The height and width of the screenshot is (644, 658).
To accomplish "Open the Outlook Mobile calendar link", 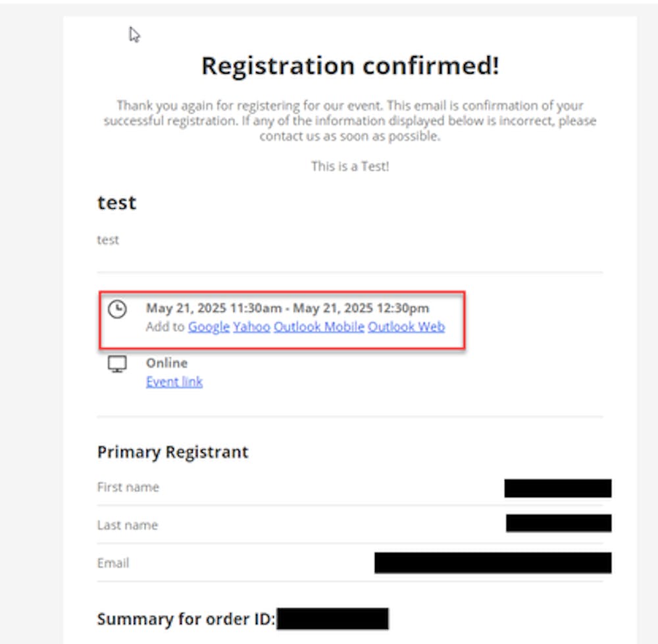I will pos(318,327).
